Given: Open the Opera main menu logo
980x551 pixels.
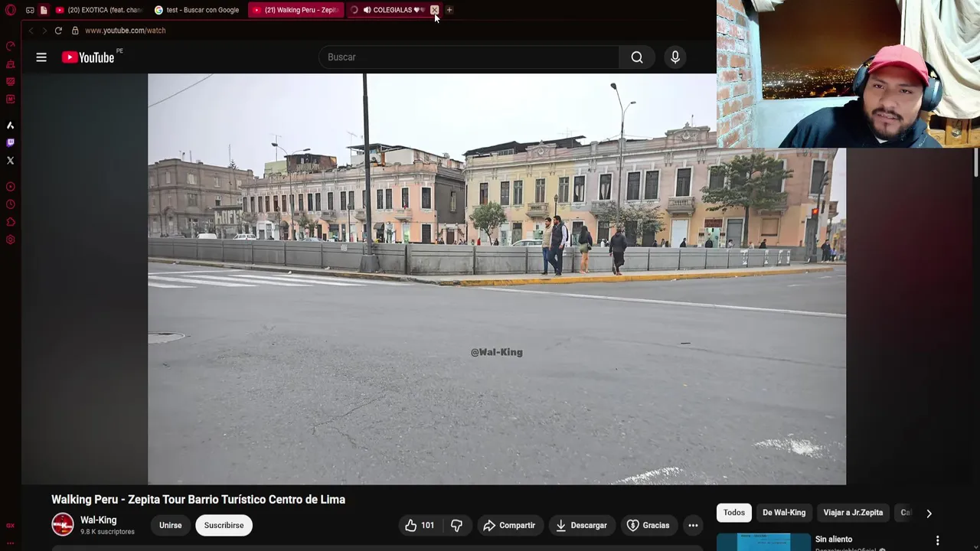Looking at the screenshot, I should (10, 10).
